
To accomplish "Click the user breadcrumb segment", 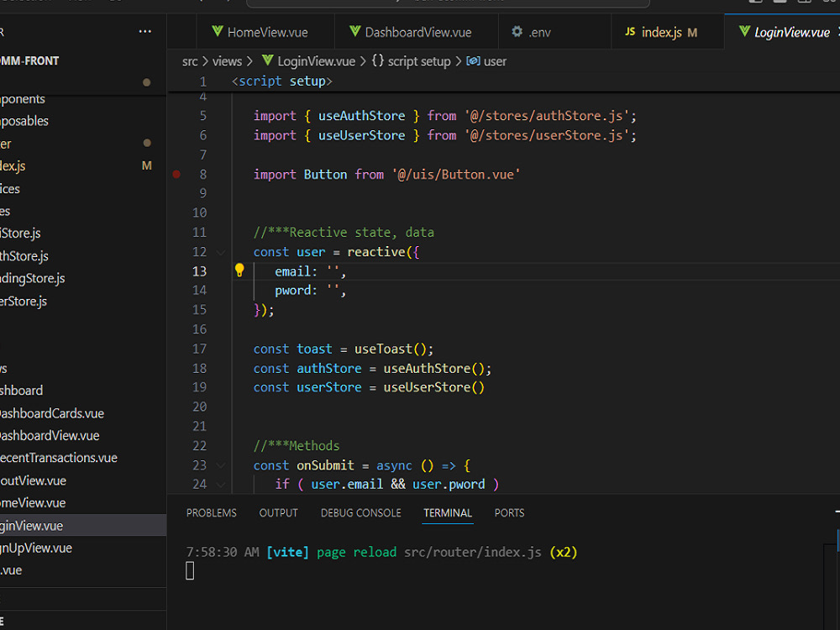I will [x=495, y=61].
